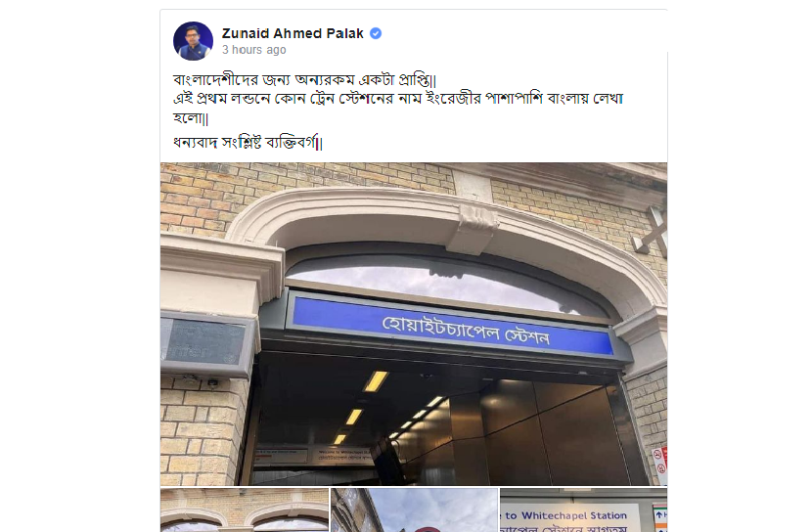Click the first line of Bengali post text

click(304, 81)
